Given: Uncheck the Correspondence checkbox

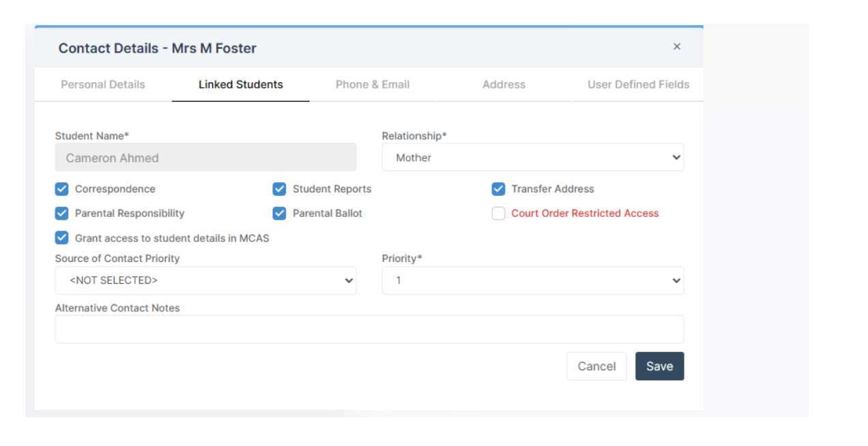Looking at the screenshot, I should pos(62,189).
